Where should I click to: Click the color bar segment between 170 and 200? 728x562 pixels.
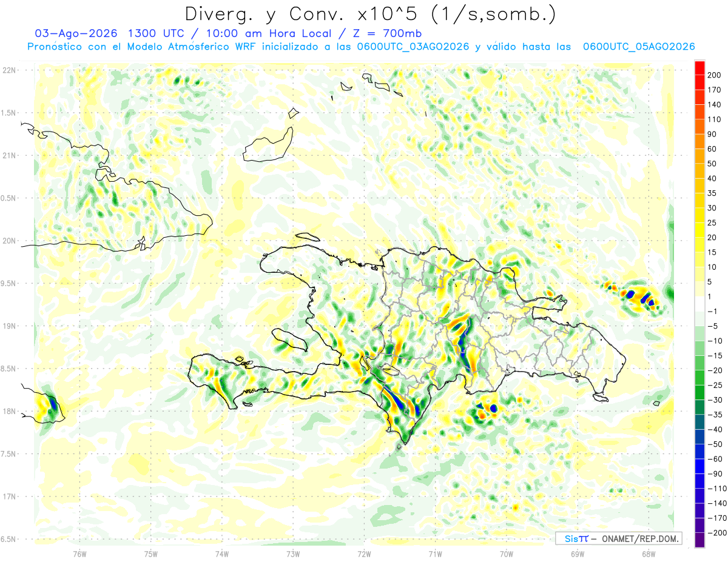(x=699, y=82)
